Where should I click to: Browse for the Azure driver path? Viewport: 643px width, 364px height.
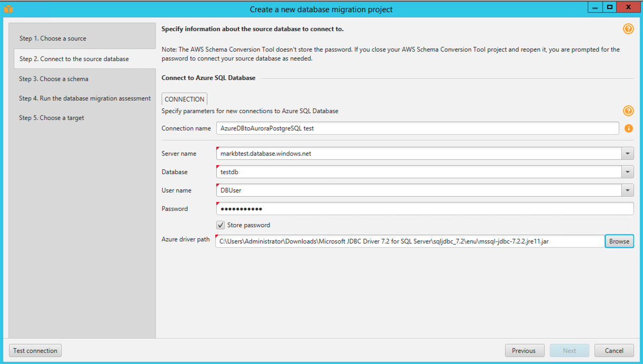[619, 241]
